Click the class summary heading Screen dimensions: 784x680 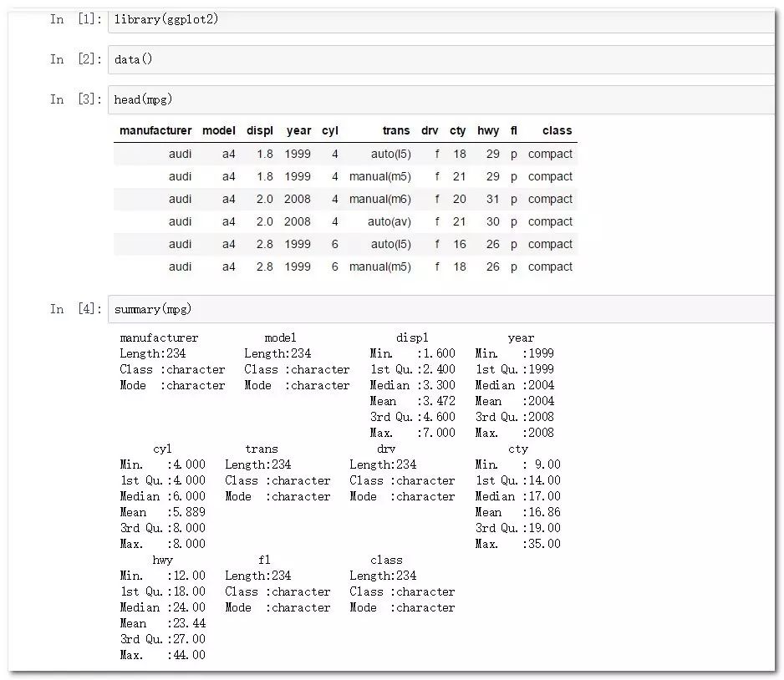click(386, 560)
